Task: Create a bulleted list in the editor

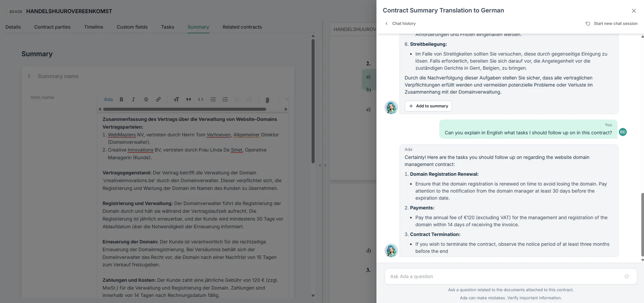Action: [x=213, y=99]
